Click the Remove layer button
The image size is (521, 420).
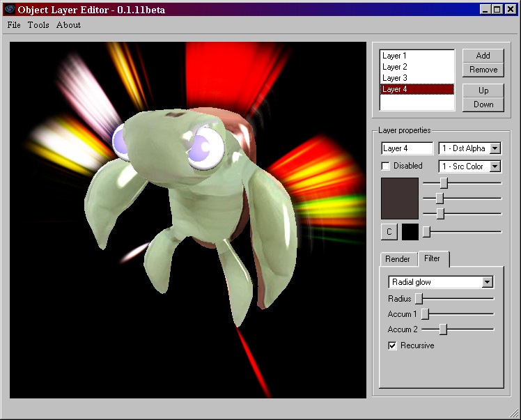click(483, 70)
